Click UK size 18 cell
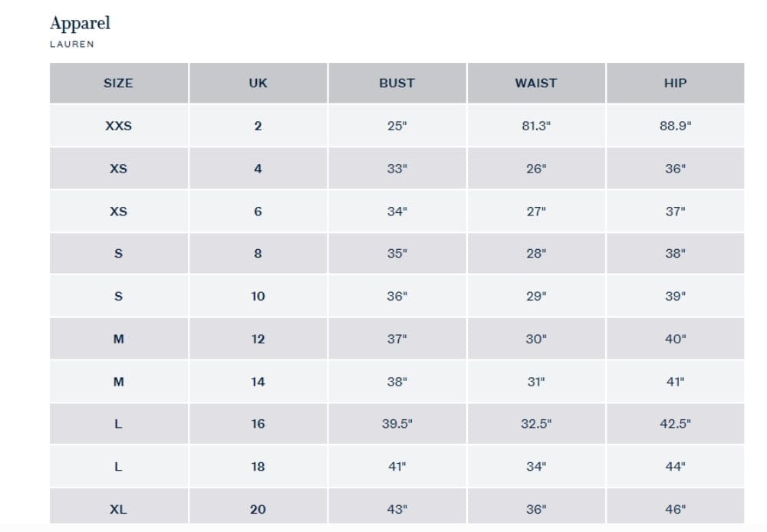The width and height of the screenshot is (767, 532). [258, 466]
